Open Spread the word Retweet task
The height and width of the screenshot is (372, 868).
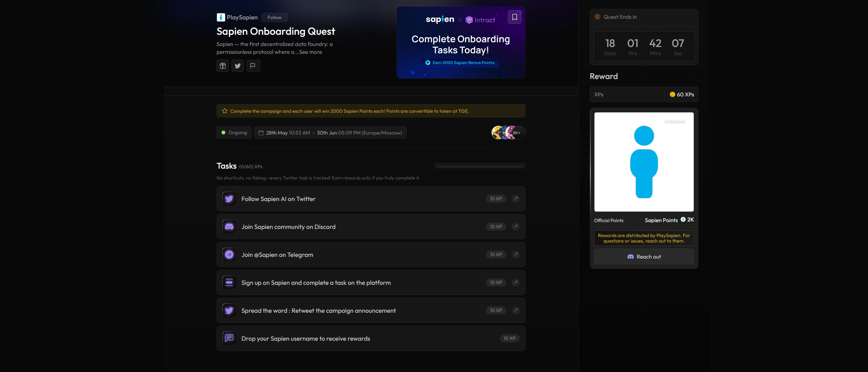(x=371, y=310)
